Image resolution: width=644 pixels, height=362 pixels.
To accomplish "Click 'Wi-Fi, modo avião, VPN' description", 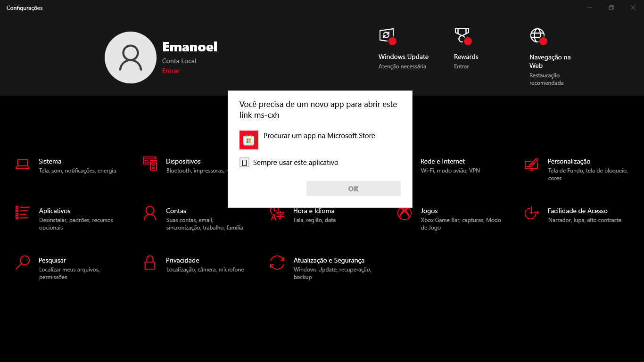I will click(450, 171).
